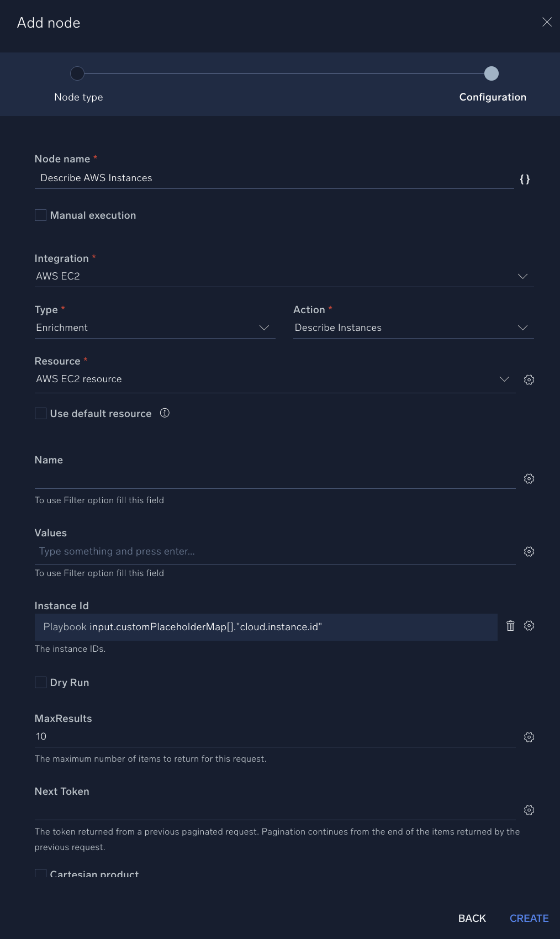Enable Manual execution
Screen dimensions: 560x939
[40, 215]
